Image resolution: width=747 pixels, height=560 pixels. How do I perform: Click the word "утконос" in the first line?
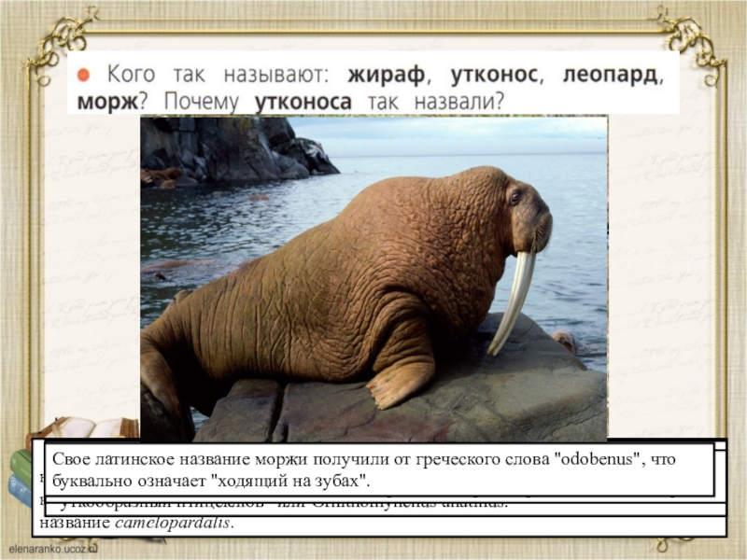[x=494, y=75]
